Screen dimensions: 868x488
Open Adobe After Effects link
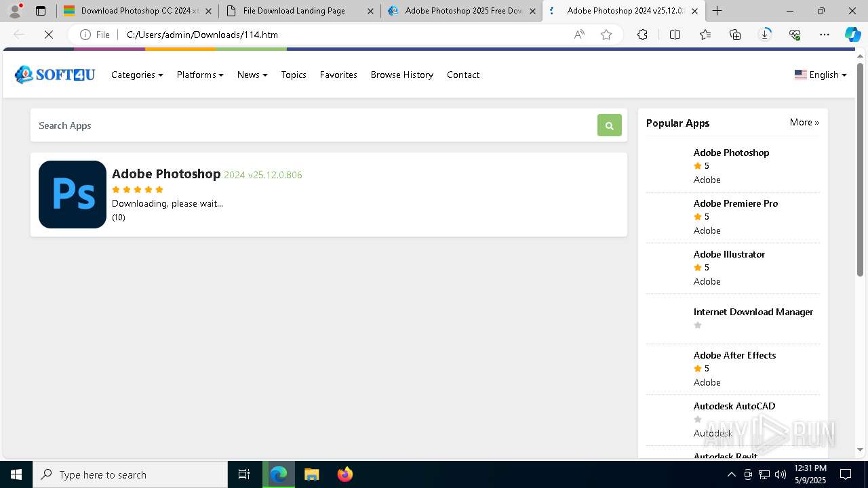click(x=734, y=355)
